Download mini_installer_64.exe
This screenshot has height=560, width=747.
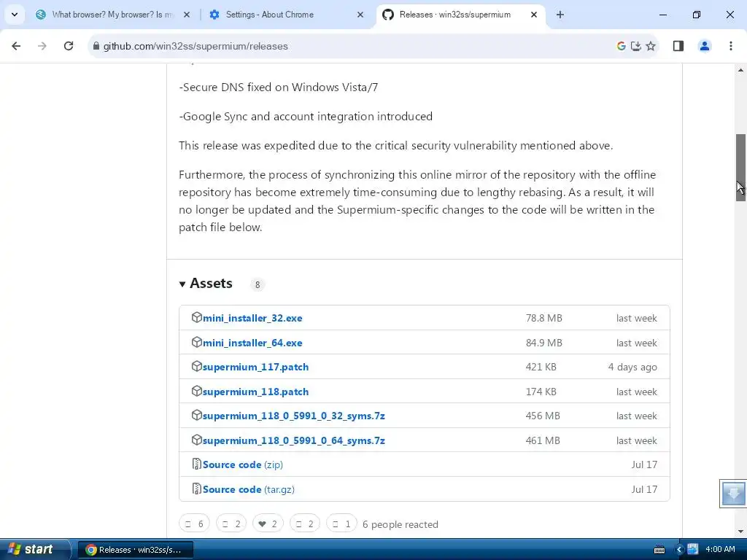click(252, 343)
